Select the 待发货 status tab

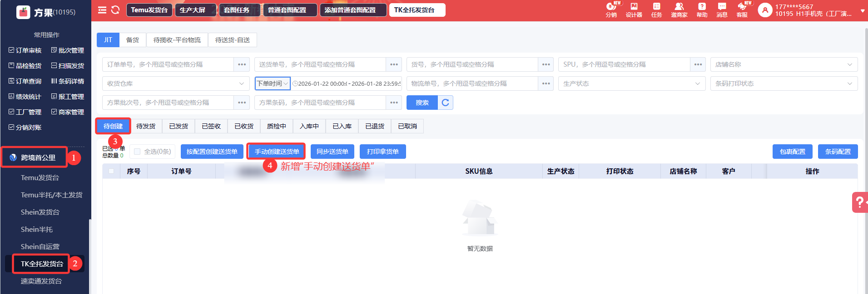(146, 126)
